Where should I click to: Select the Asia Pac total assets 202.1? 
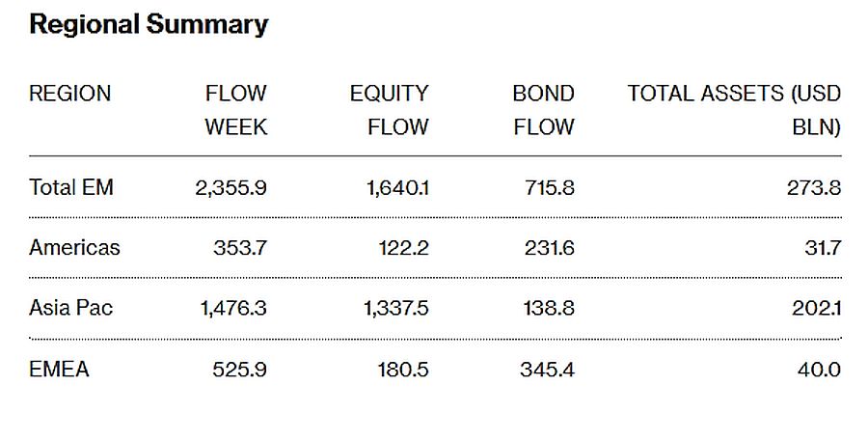[x=817, y=308]
